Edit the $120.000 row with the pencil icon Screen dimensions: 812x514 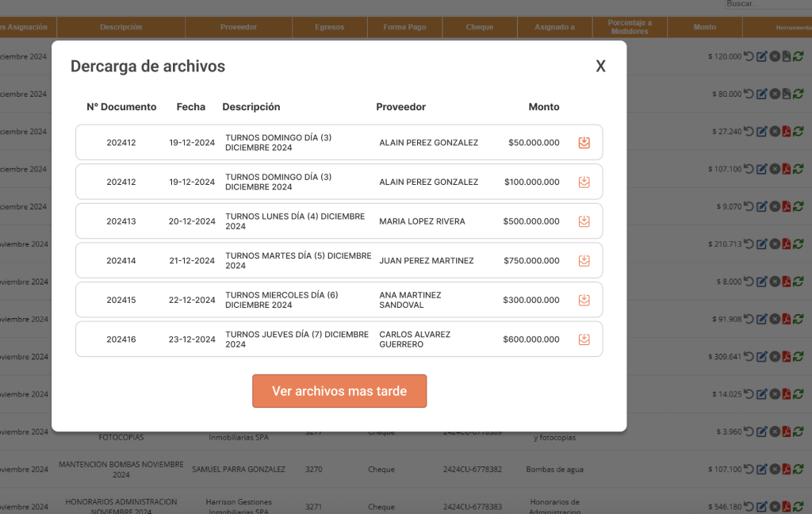click(x=761, y=56)
